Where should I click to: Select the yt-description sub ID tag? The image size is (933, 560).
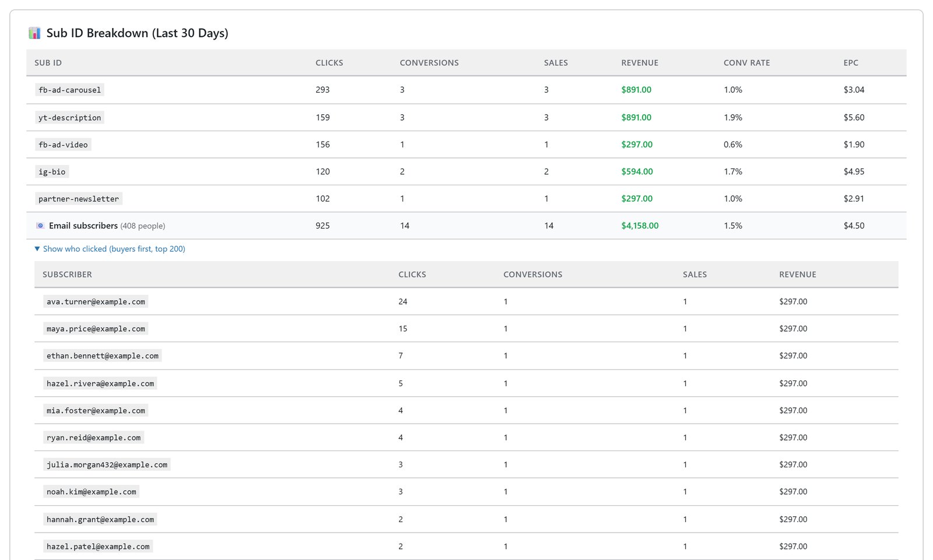tap(69, 118)
